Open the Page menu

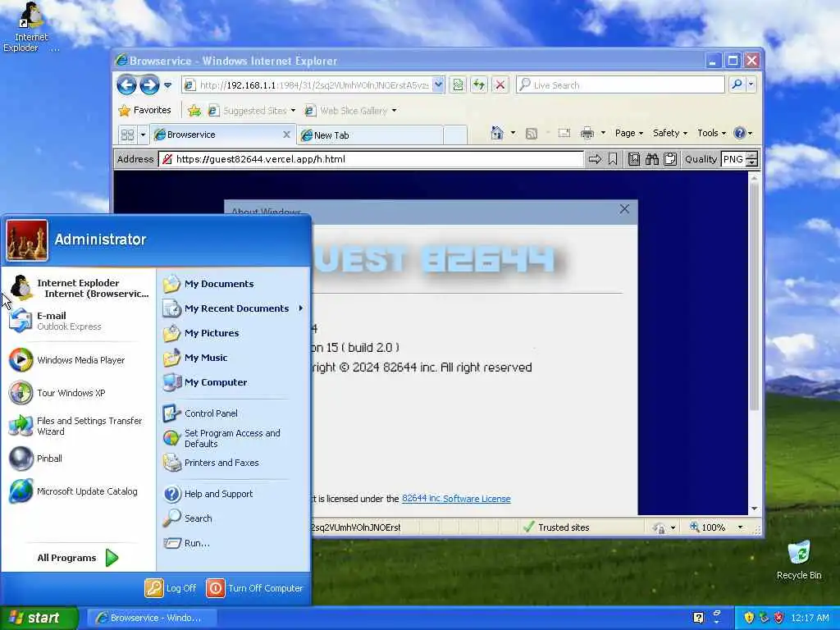click(629, 133)
